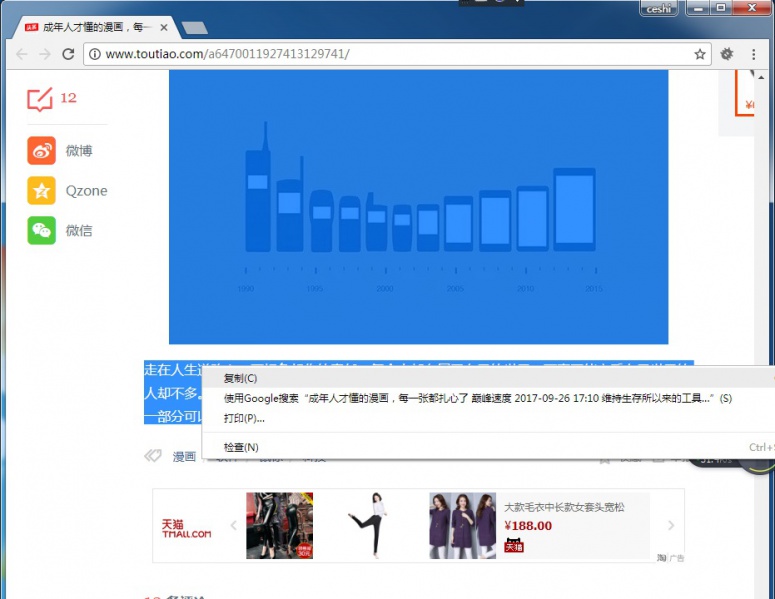Screen dimensions: 775x599
Task: Show next Tmall ad item arrow
Action: [671, 525]
